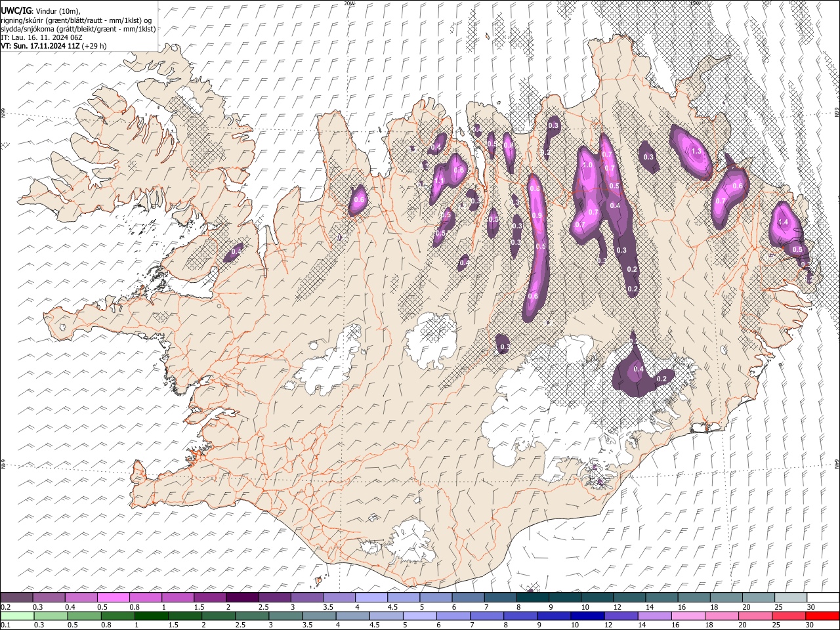This screenshot has height=630, width=840.
Task: Select the pale grey snow swatch for 25–30
Action: pyautogui.click(x=791, y=597)
